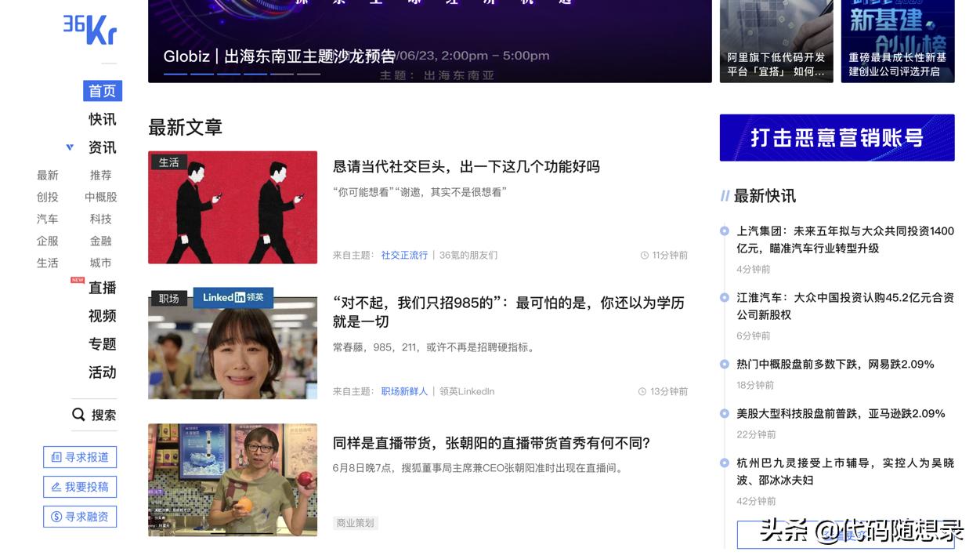Switch to the 视频 section
The width and height of the screenshot is (980, 559).
pyautogui.click(x=101, y=315)
